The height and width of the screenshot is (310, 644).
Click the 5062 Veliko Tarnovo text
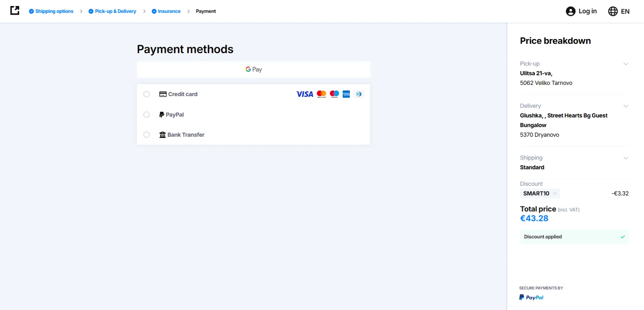click(x=546, y=83)
